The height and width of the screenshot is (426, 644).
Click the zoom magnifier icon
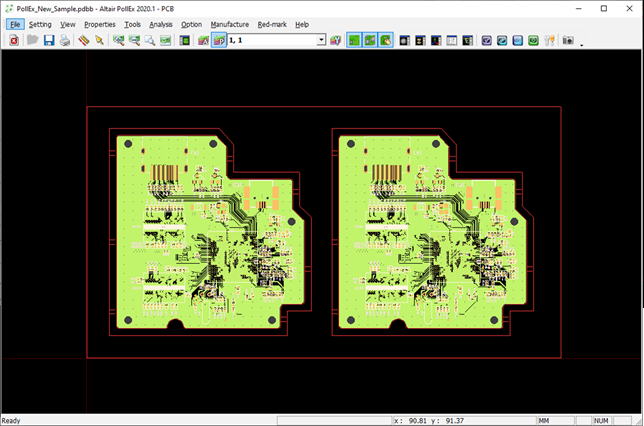point(149,40)
